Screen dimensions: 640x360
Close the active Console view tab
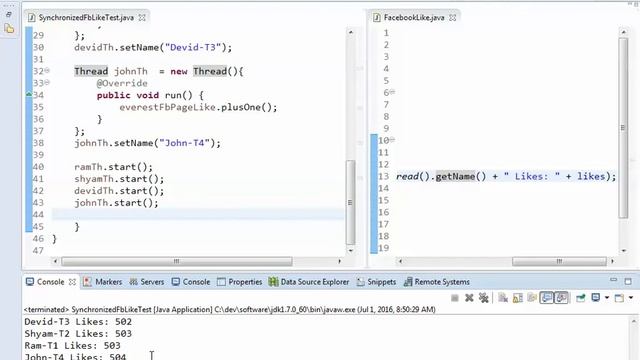click(72, 282)
